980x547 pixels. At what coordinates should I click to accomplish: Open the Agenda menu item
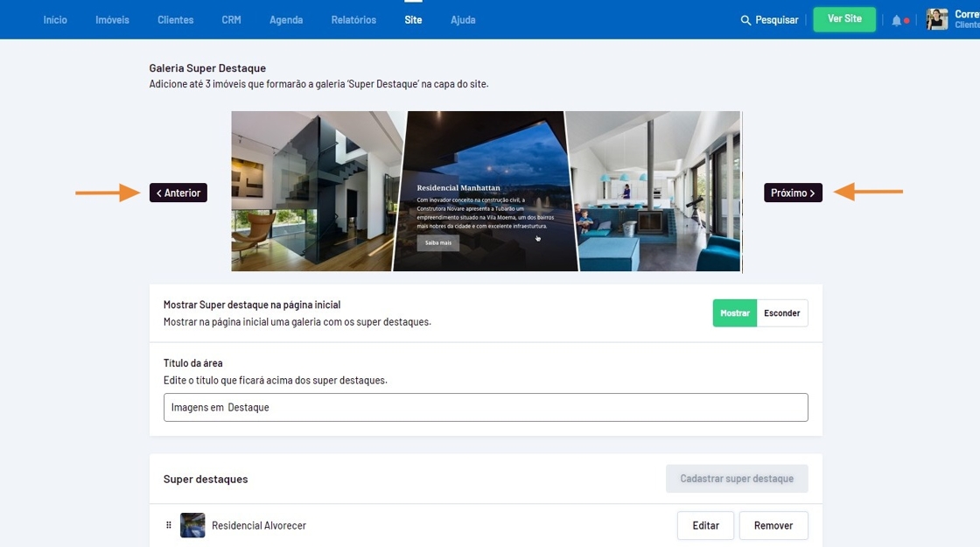click(x=286, y=20)
